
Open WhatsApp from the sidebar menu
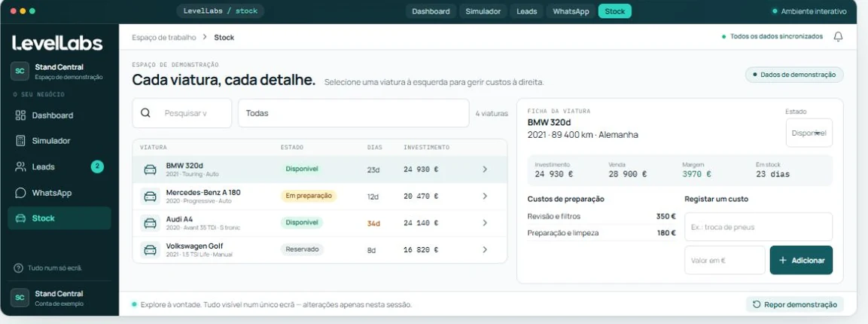(59, 193)
